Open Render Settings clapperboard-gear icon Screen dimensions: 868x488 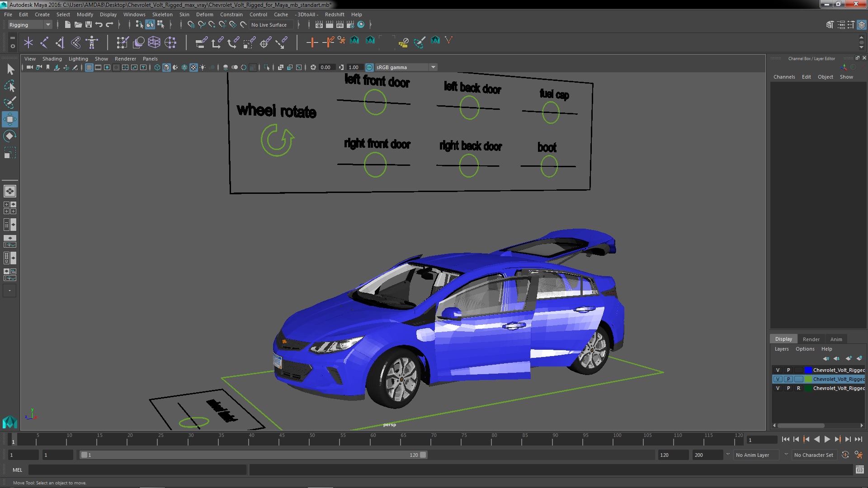[350, 25]
